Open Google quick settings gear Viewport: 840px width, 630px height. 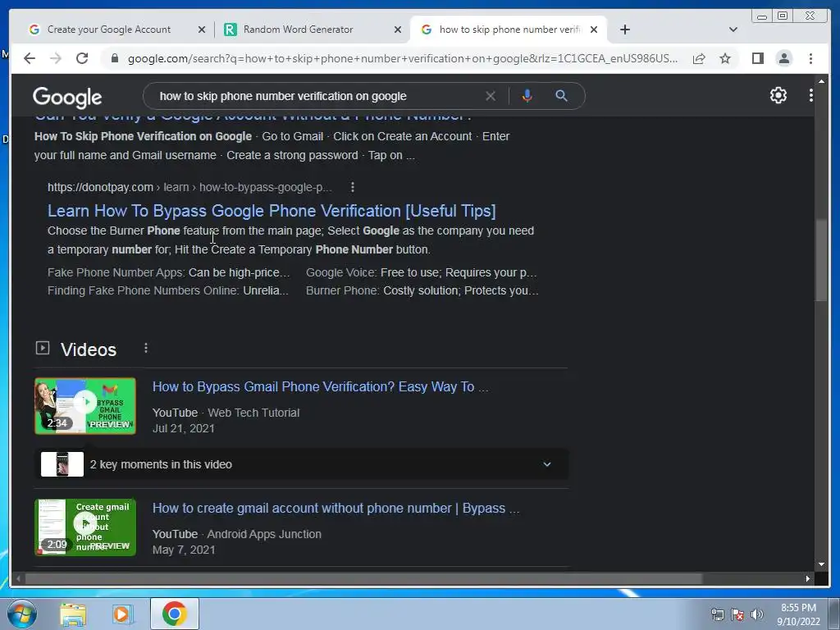[x=778, y=95]
